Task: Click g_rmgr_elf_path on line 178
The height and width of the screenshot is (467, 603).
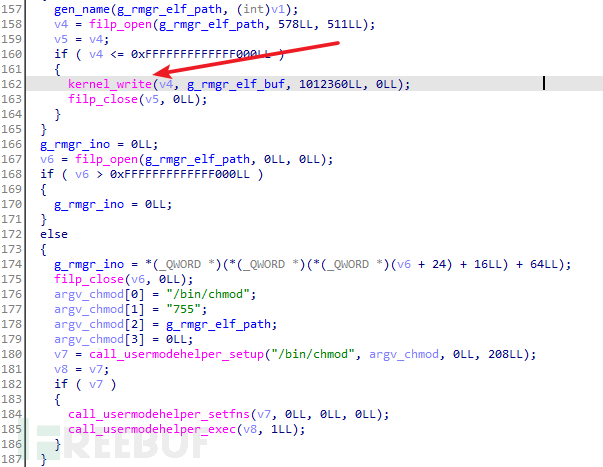Action: point(218,324)
